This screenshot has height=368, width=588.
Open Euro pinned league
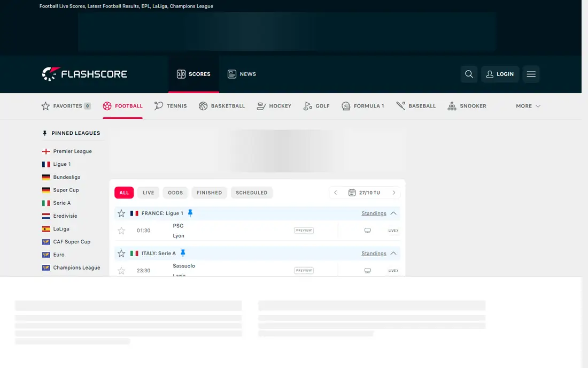tap(53, 255)
